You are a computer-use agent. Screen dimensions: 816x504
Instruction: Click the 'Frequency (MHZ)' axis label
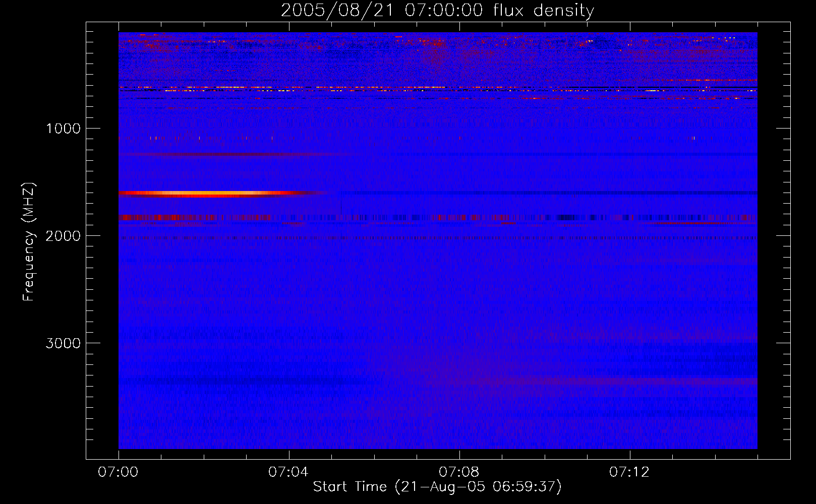point(28,242)
